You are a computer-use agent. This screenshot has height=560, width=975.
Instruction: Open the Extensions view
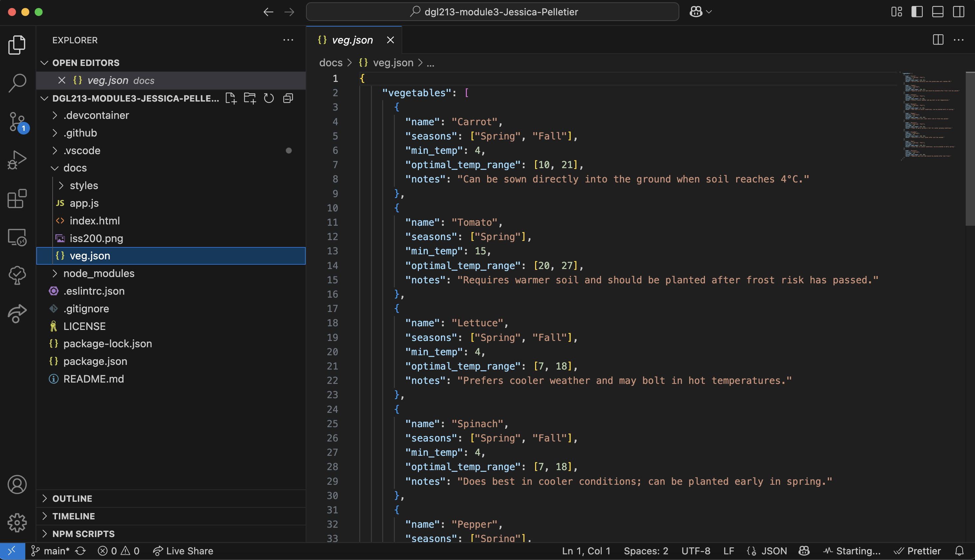coord(17,198)
